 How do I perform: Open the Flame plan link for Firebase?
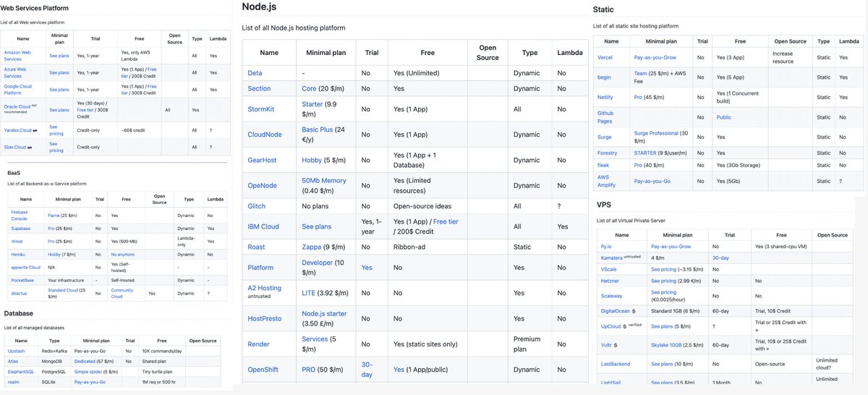54,215
